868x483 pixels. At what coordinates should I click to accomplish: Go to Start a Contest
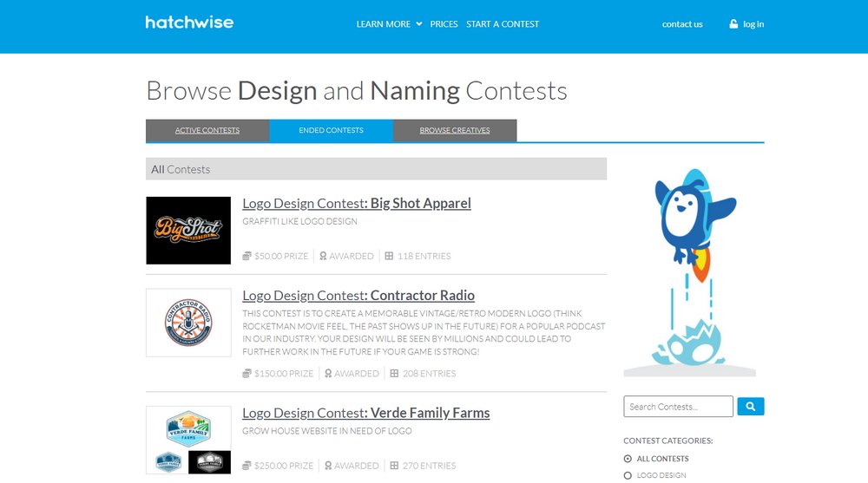click(503, 24)
